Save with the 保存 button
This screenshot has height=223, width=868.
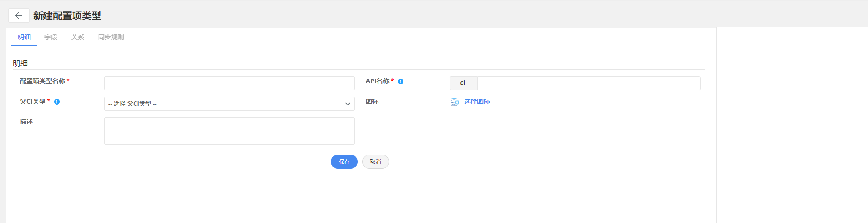pos(344,161)
